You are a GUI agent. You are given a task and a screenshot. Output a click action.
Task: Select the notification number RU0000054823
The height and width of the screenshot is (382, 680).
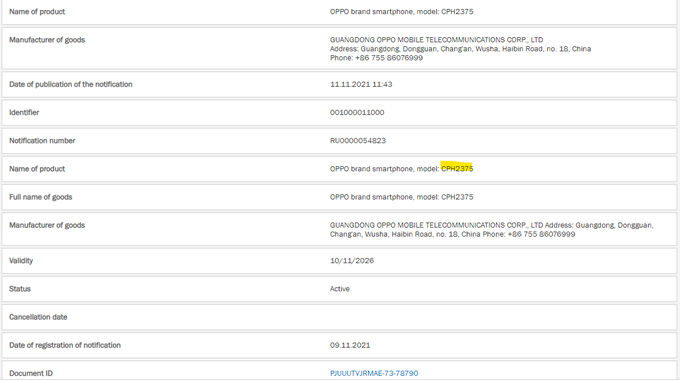click(358, 141)
